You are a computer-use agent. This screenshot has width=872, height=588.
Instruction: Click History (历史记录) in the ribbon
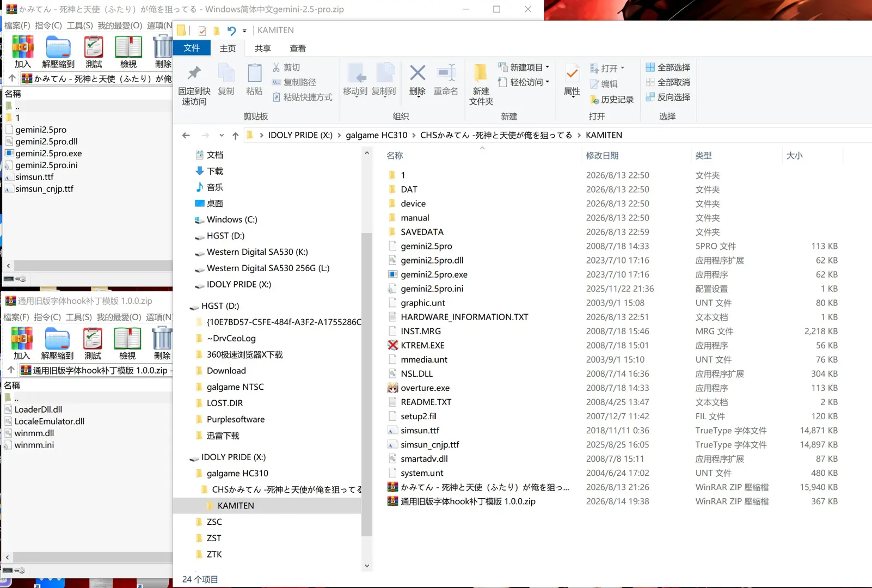pos(612,100)
